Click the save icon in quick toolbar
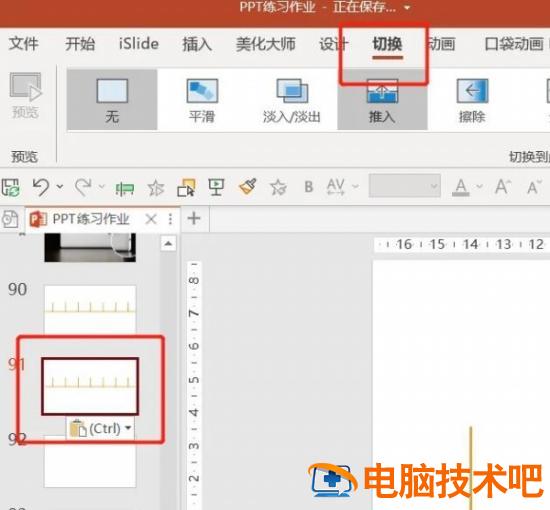This screenshot has width=550, height=510. [10, 187]
